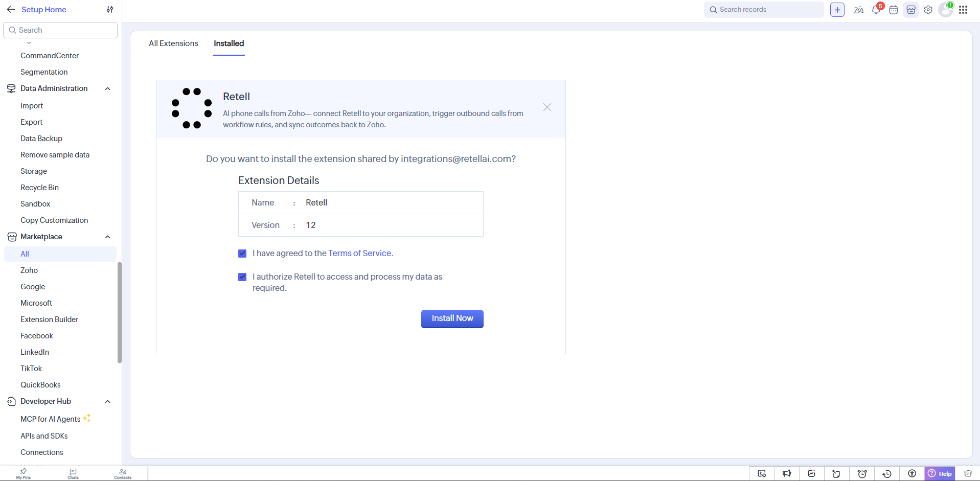Open the calendar icon in the header

pyautogui.click(x=894, y=10)
